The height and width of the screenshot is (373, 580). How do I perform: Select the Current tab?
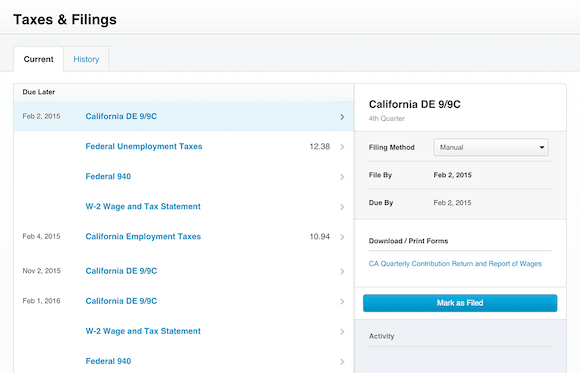[x=38, y=59]
